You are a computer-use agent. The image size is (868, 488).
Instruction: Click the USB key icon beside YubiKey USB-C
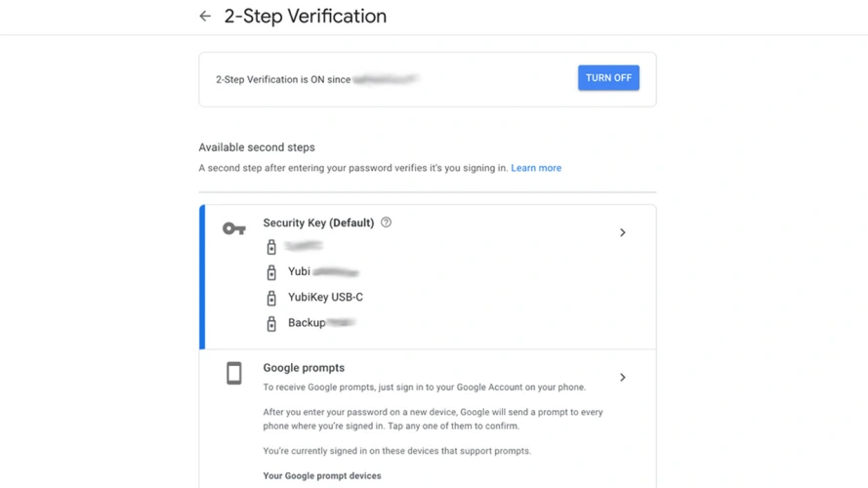click(x=271, y=298)
